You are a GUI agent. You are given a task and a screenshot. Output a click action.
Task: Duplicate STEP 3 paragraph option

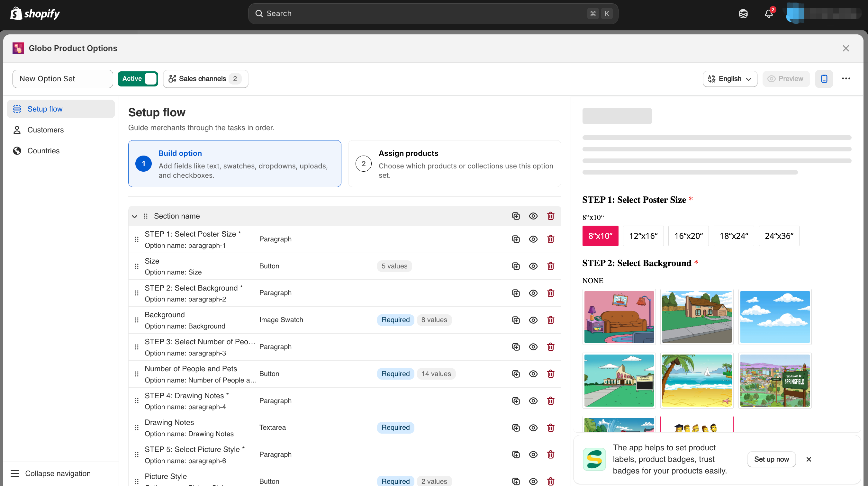coord(516,347)
